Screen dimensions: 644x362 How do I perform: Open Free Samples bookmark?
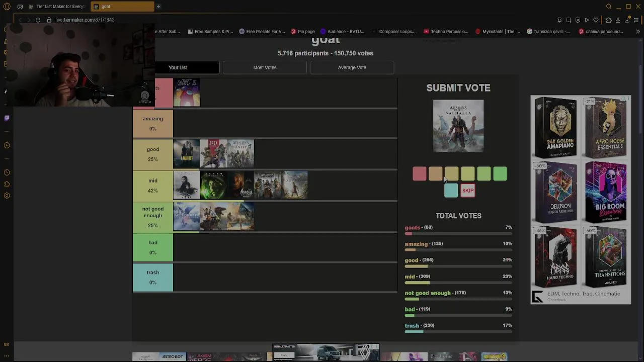point(210,32)
